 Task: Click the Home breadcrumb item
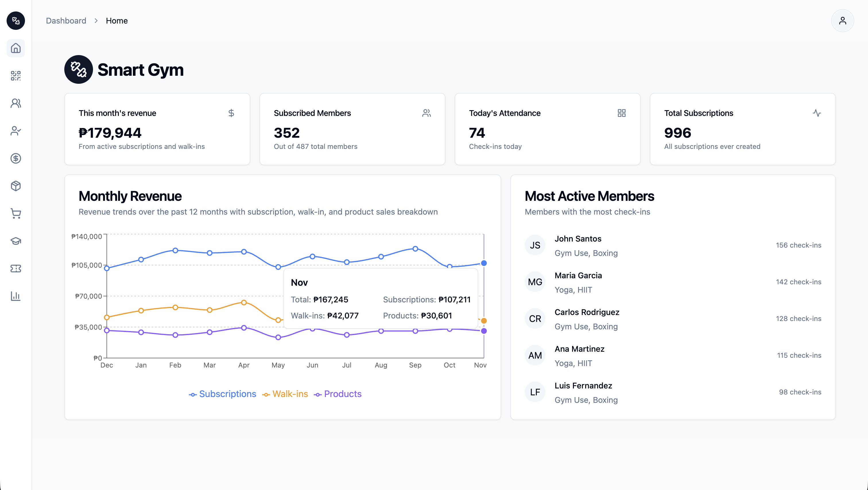[117, 21]
